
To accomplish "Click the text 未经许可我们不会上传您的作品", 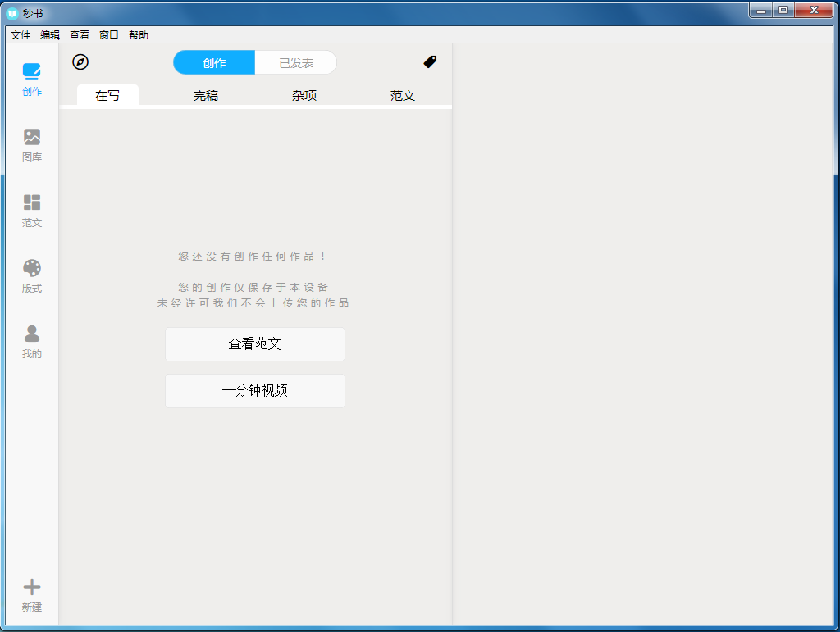I will pos(253,303).
